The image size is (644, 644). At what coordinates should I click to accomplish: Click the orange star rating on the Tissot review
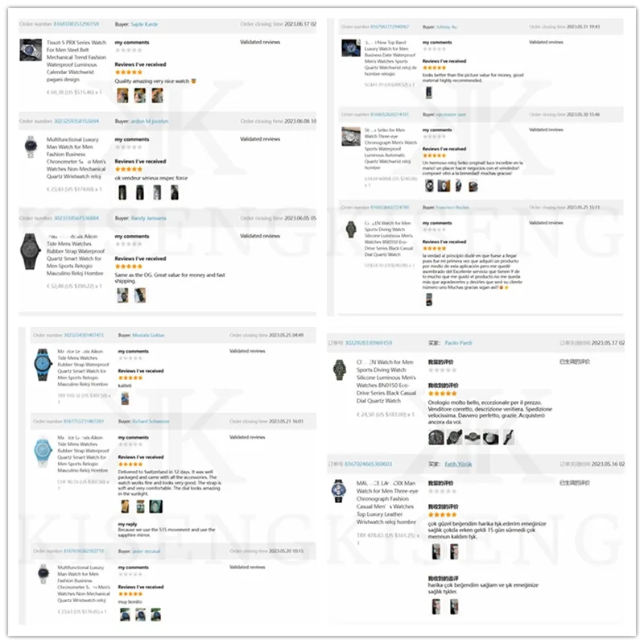pyautogui.click(x=129, y=72)
